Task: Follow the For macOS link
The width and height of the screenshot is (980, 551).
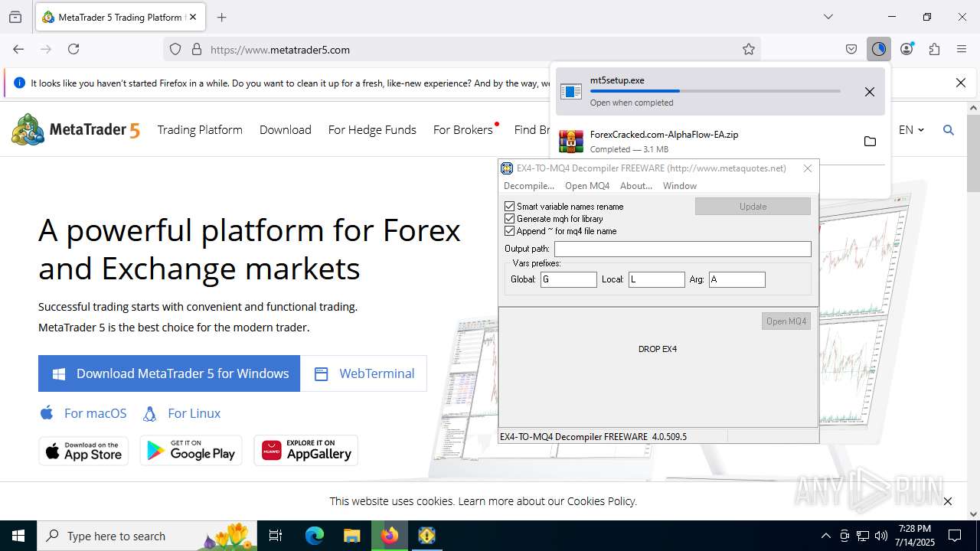Action: pos(83,413)
